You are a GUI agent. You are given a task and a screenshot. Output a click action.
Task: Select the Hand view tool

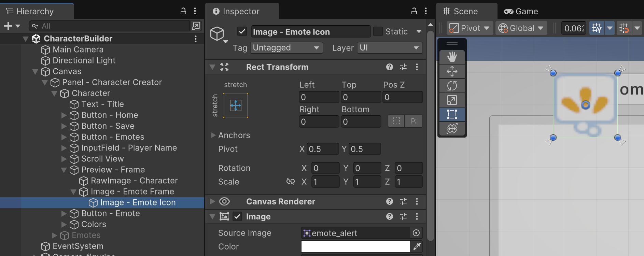[452, 57]
